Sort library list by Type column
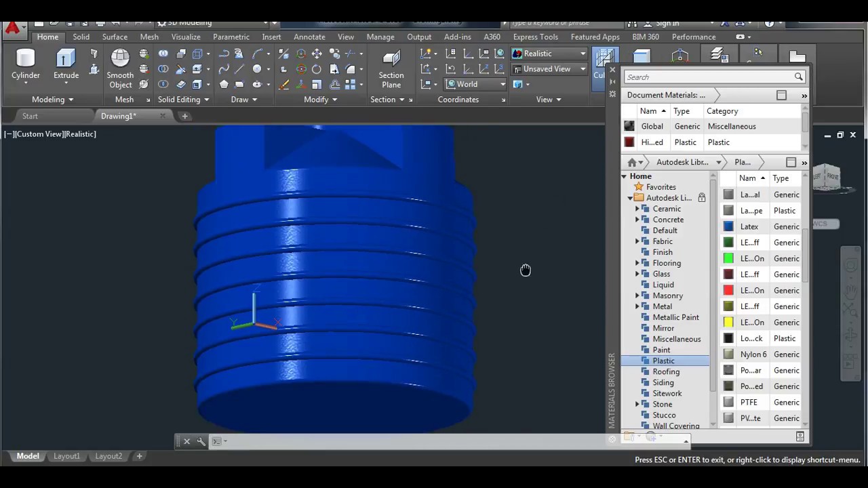Image resolution: width=868 pixels, height=488 pixels. coord(781,178)
